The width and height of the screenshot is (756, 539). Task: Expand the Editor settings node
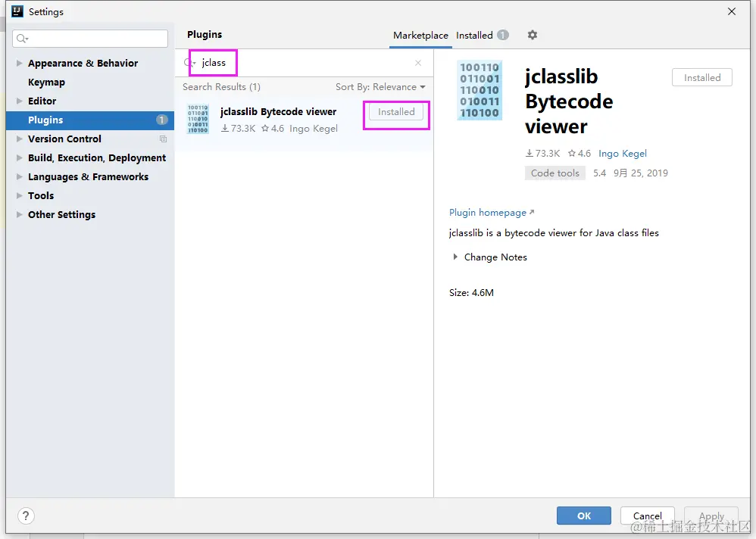tap(19, 101)
